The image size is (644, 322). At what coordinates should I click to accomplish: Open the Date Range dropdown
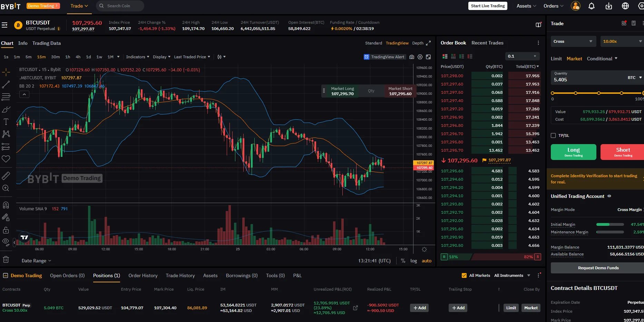click(36, 261)
